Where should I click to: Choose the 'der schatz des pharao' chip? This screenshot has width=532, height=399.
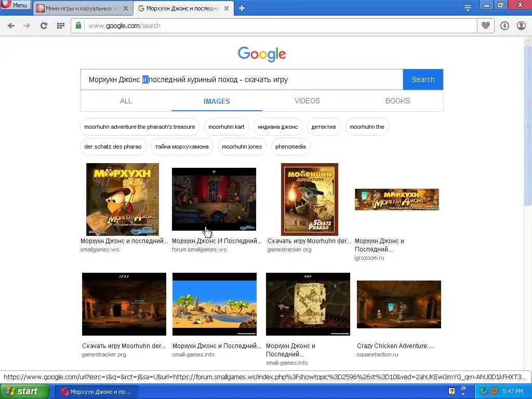point(113,147)
